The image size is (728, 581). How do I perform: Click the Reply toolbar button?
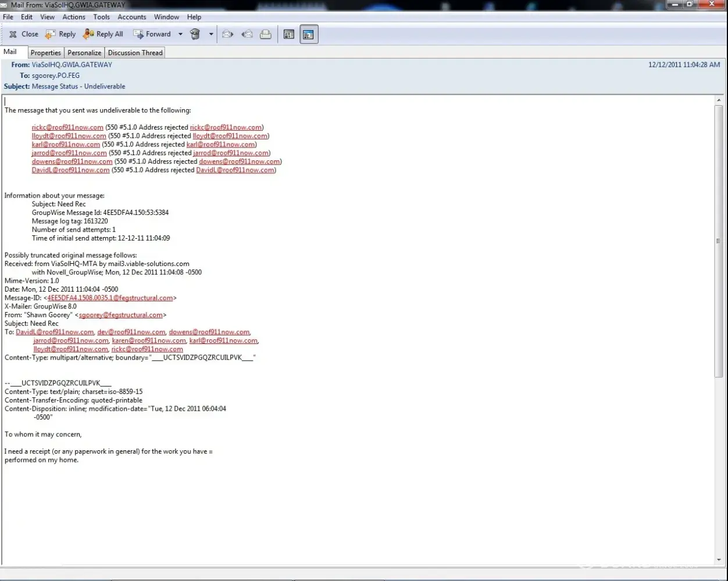point(61,34)
